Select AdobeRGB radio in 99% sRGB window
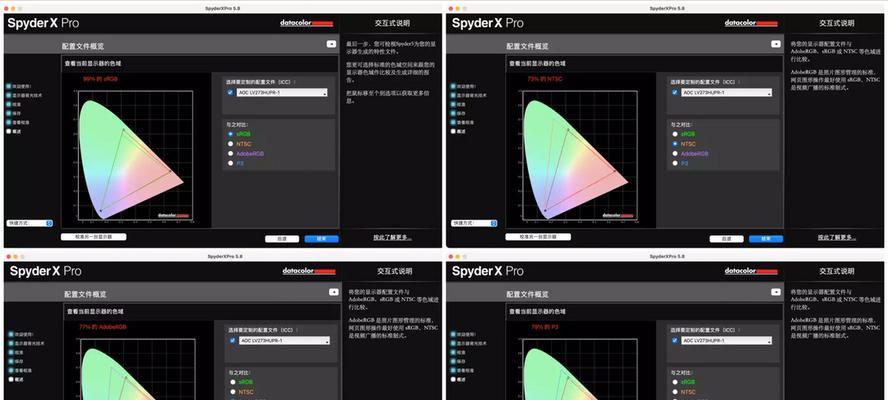888x400 pixels. (x=230, y=154)
